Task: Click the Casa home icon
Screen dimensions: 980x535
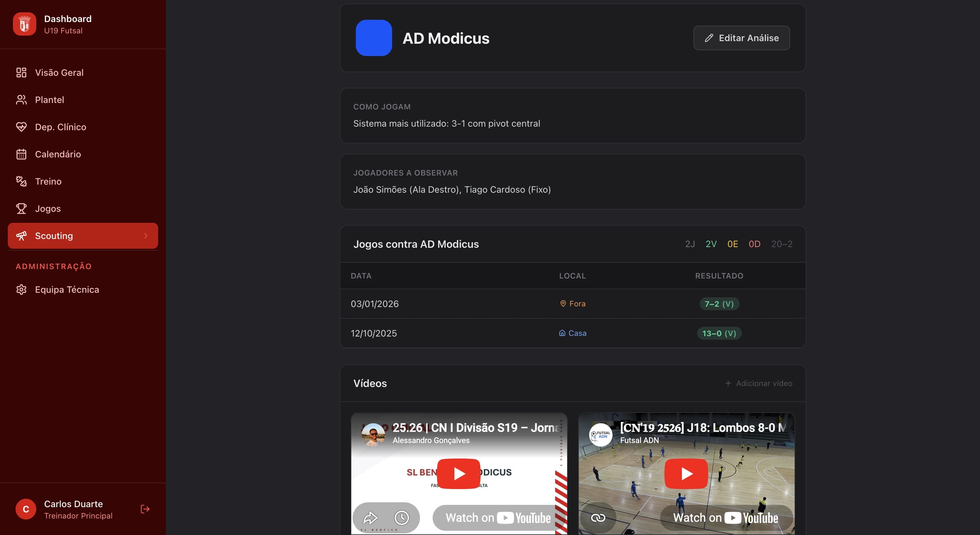Action: [x=562, y=333]
